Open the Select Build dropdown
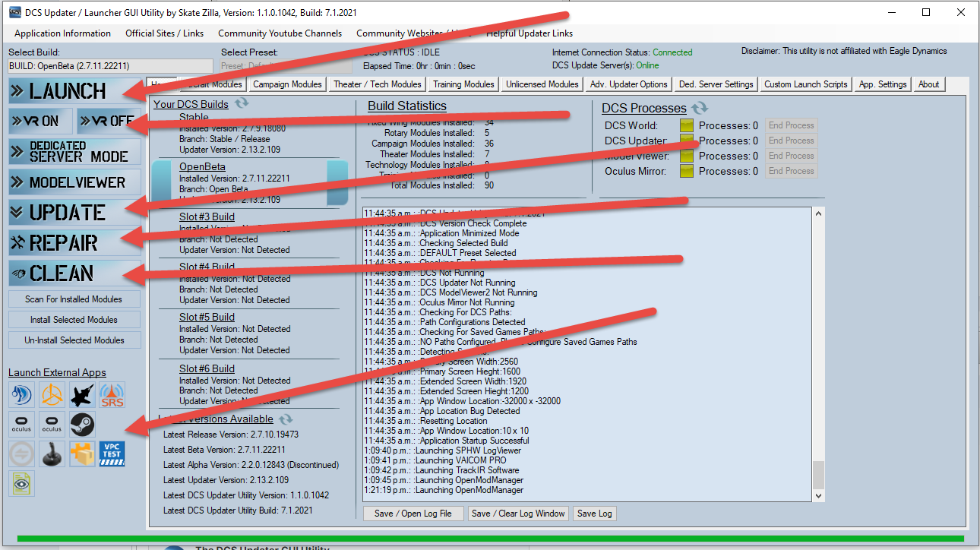 [109, 65]
